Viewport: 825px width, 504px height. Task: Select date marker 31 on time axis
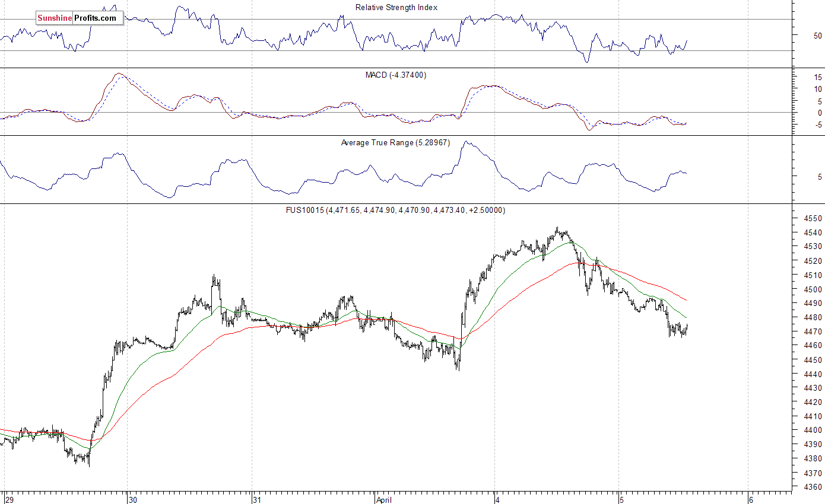(257, 499)
